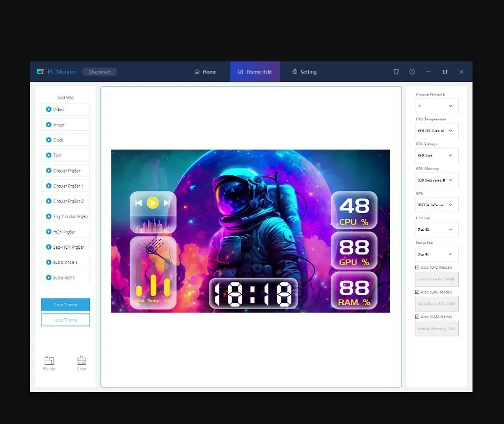Add a Seg-Circular PrgBar widget
Viewport: 504px width, 424px height.
pyautogui.click(x=65, y=216)
